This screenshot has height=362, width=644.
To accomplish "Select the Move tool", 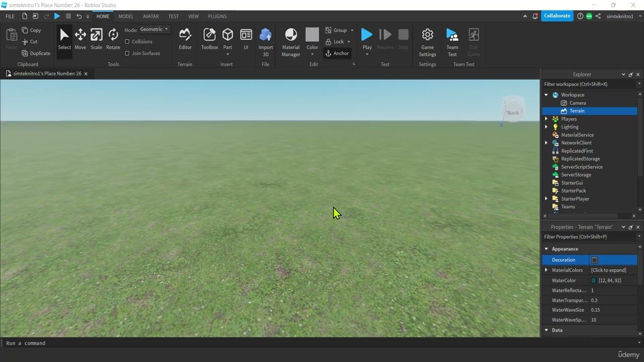I will pyautogui.click(x=80, y=39).
